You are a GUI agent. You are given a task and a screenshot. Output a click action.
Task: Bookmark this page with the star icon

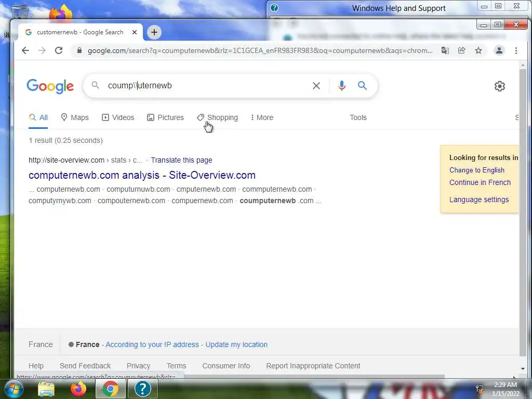point(478,50)
